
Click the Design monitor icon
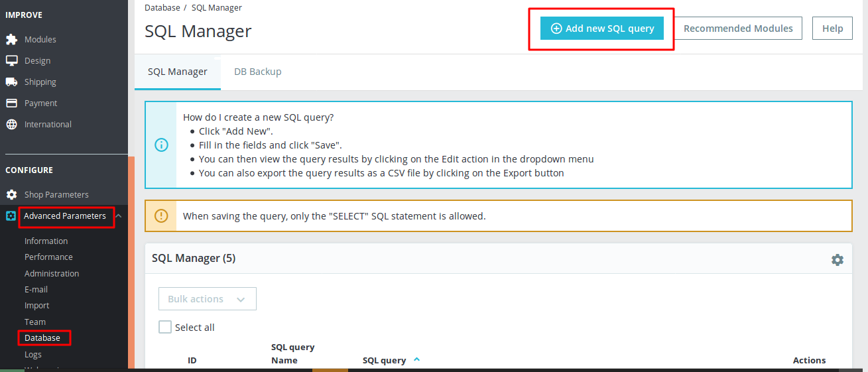(x=11, y=60)
